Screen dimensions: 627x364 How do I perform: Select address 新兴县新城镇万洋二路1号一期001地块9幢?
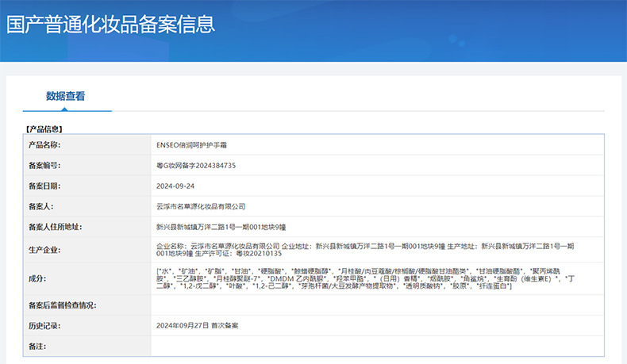click(221, 227)
